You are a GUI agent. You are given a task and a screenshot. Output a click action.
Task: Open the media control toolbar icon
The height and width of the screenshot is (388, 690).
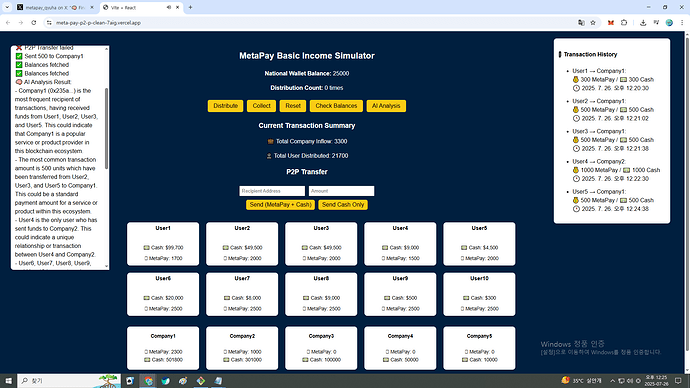(656, 23)
